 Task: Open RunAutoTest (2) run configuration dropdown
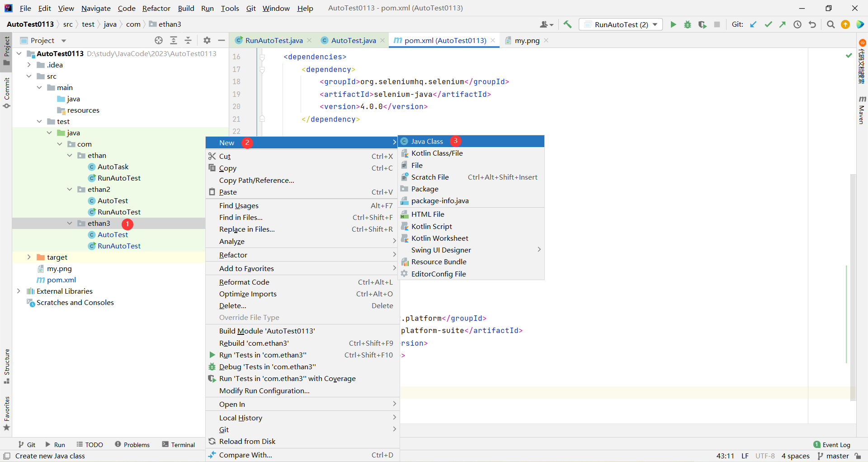(x=621, y=24)
